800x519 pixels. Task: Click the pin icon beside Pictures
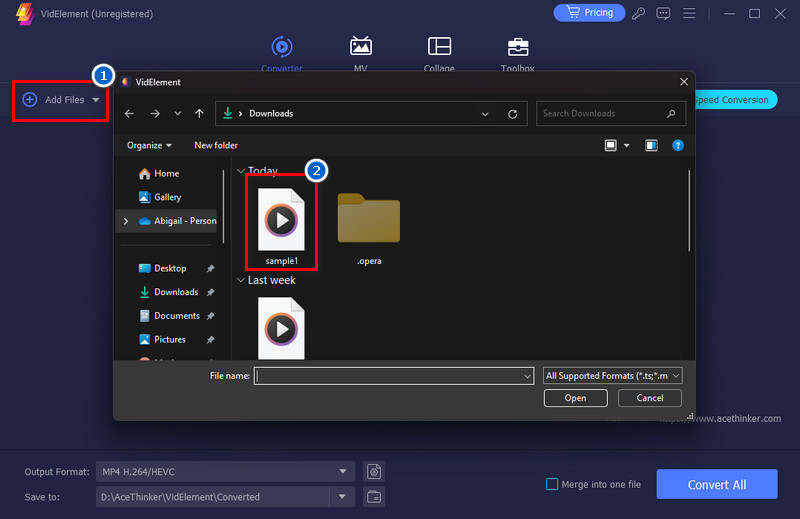[x=210, y=340]
